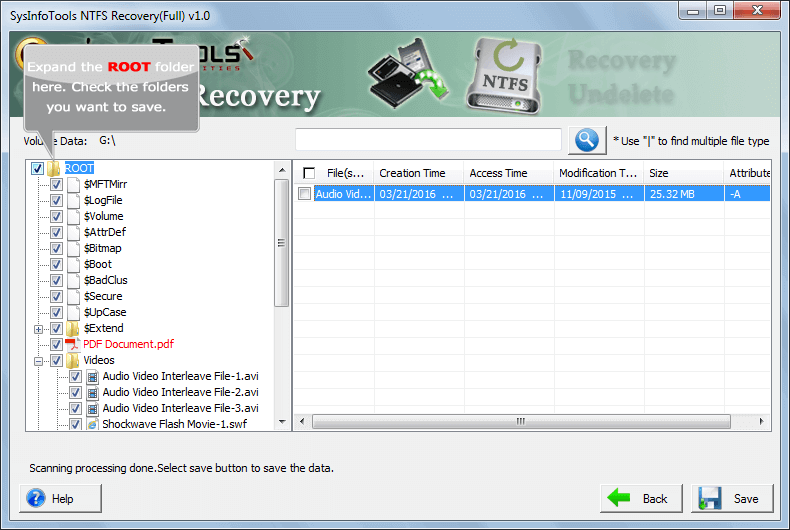Sort by the Access Time column header
Image resolution: width=790 pixels, height=530 pixels.
508,173
